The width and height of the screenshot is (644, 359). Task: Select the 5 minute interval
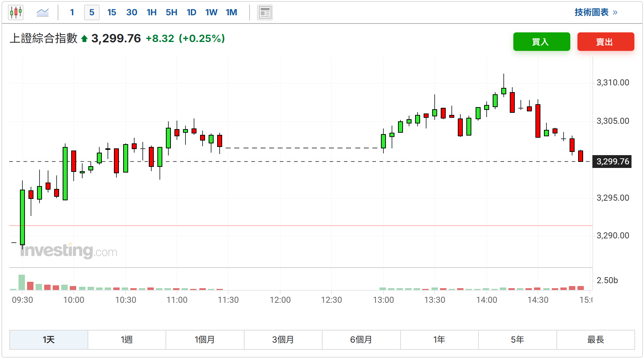click(x=92, y=12)
